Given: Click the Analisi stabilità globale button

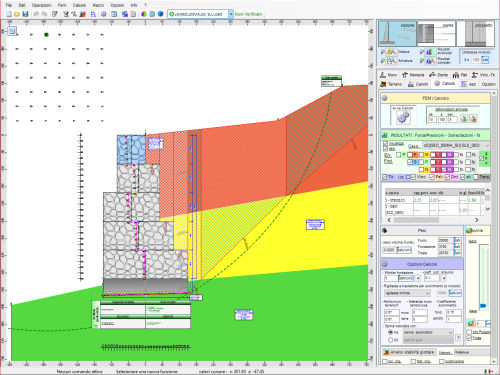Looking at the screenshot, I should coord(409,352).
